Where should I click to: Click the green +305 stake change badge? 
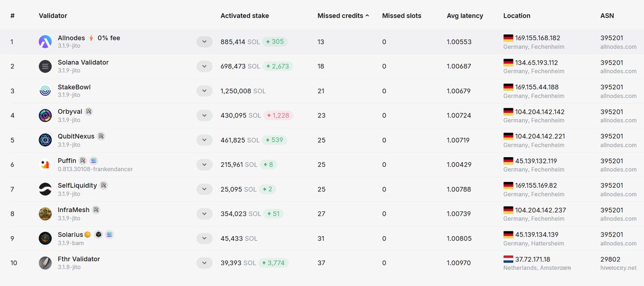coord(275,42)
